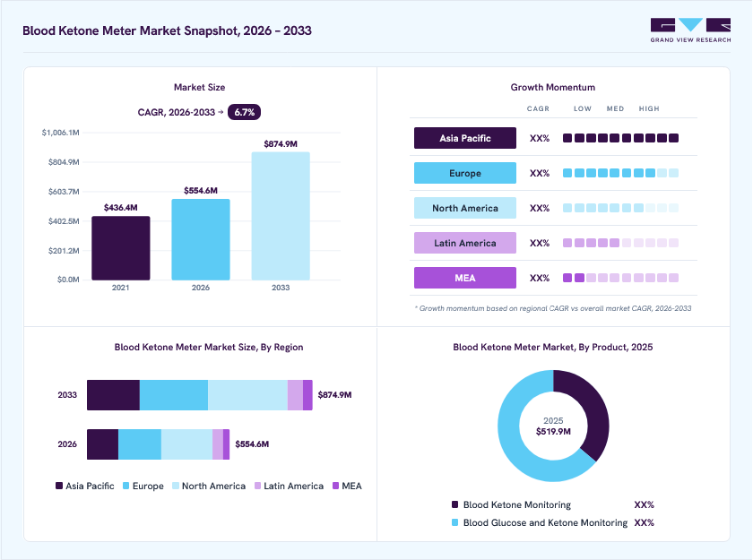Click Europe legend swatch
The height and width of the screenshot is (560, 753).
(x=125, y=486)
